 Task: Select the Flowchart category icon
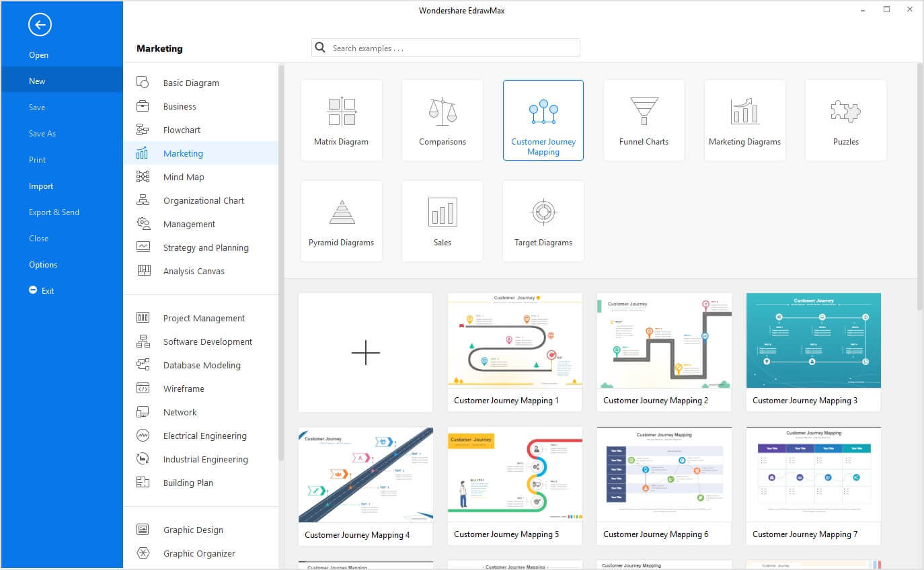click(143, 130)
